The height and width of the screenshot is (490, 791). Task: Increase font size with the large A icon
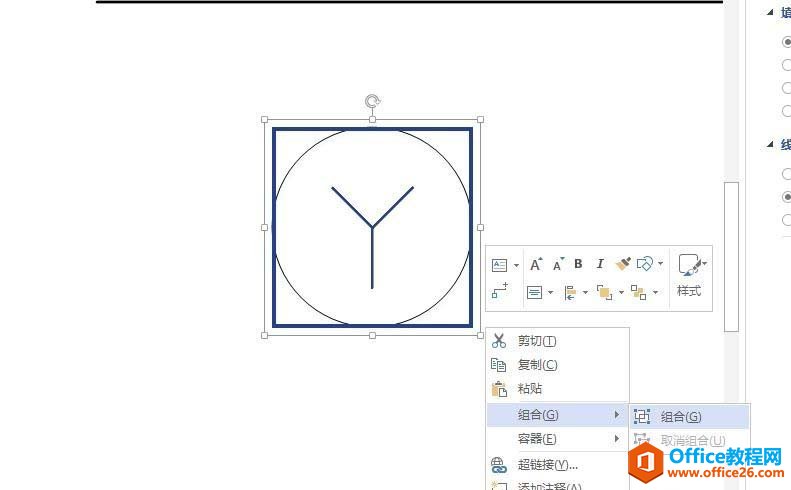536,264
